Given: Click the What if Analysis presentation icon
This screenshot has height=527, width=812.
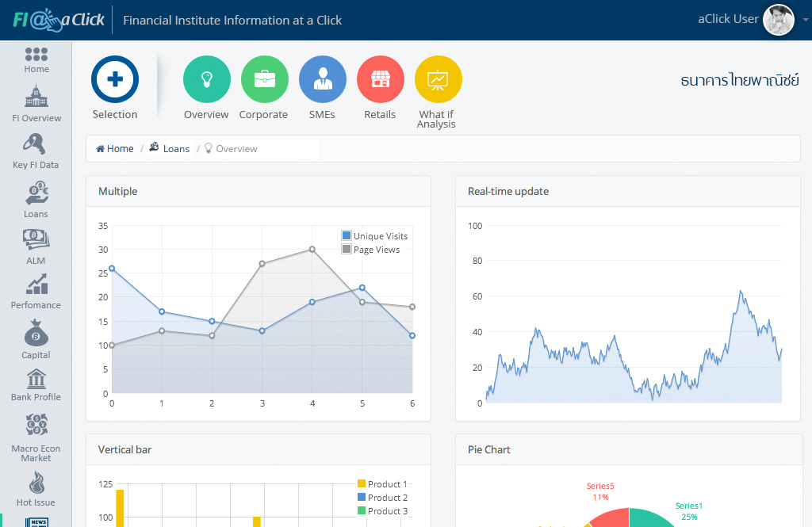Looking at the screenshot, I should [x=438, y=79].
